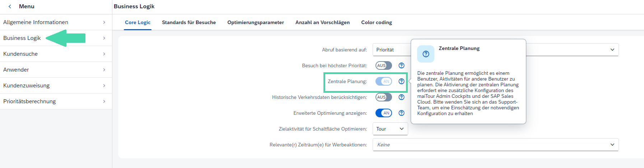This screenshot has height=168, width=644.
Task: Open help for Erweiterte Optimierung anzeigen
Action: click(x=401, y=113)
